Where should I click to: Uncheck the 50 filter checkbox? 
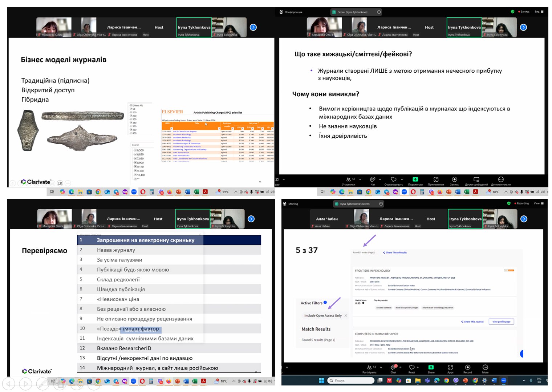tap(131, 109)
